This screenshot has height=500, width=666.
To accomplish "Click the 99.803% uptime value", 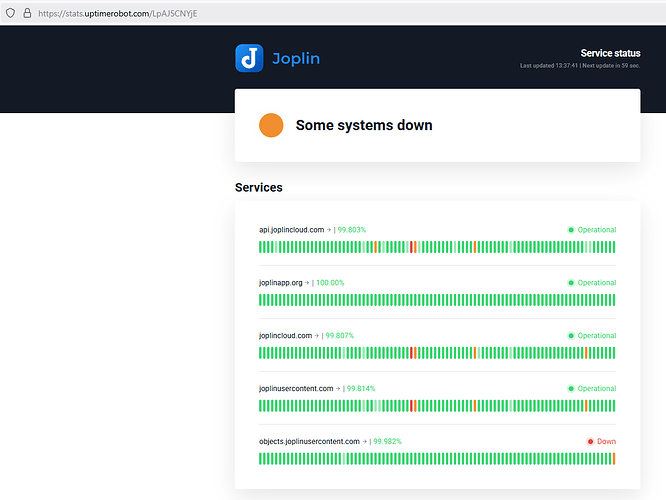I will click(x=351, y=230).
